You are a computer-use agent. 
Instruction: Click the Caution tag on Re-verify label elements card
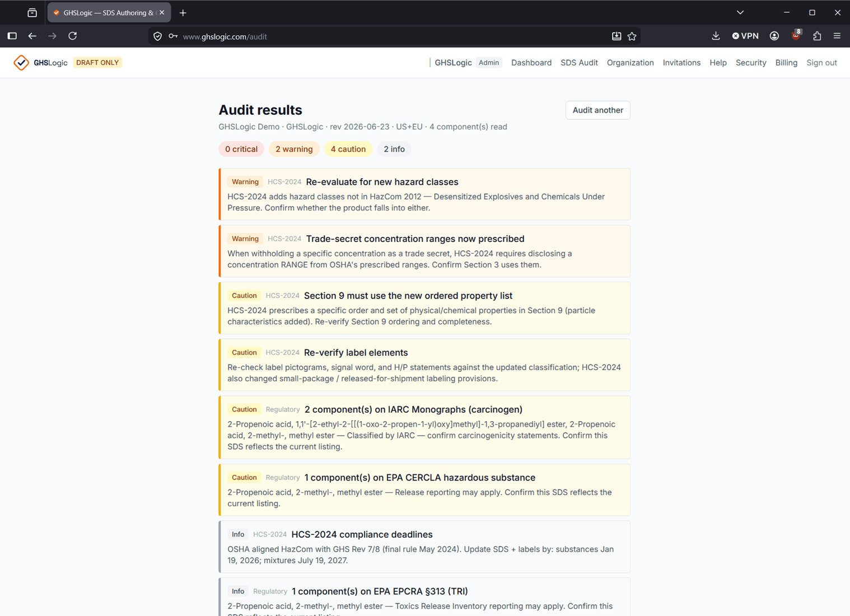click(x=244, y=353)
